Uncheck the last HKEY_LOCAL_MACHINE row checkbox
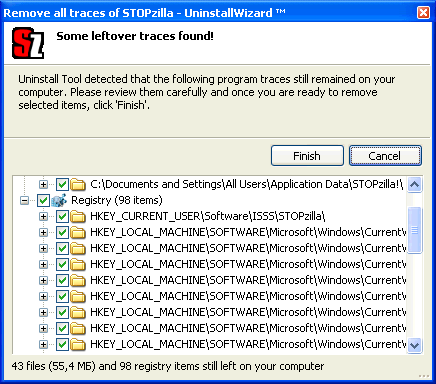Viewport: 436px width, 384px height. click(62, 344)
